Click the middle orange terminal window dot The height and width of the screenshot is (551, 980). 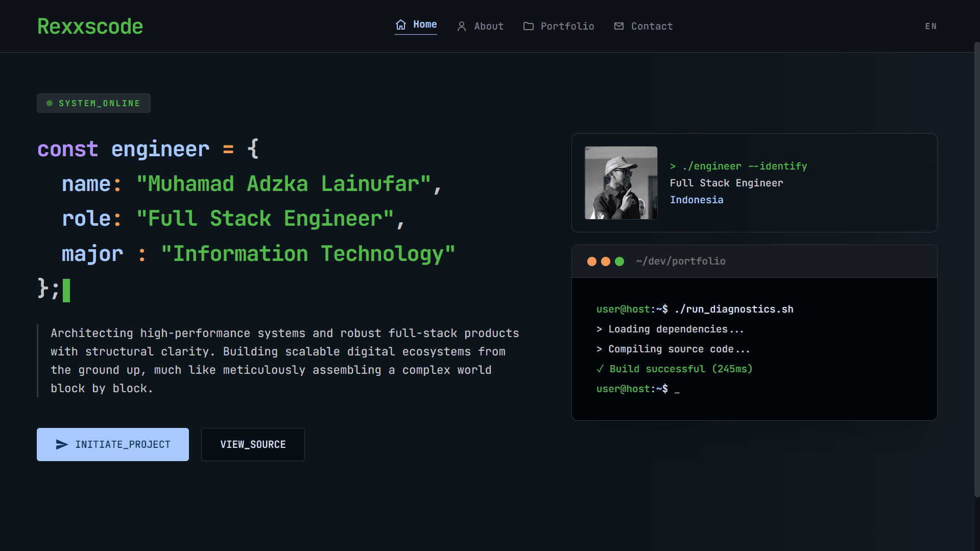(x=606, y=261)
